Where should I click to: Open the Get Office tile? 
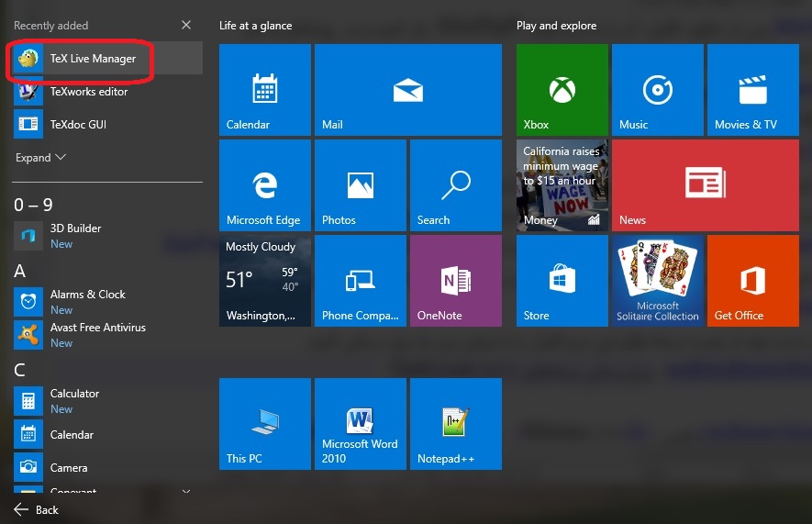tap(752, 281)
